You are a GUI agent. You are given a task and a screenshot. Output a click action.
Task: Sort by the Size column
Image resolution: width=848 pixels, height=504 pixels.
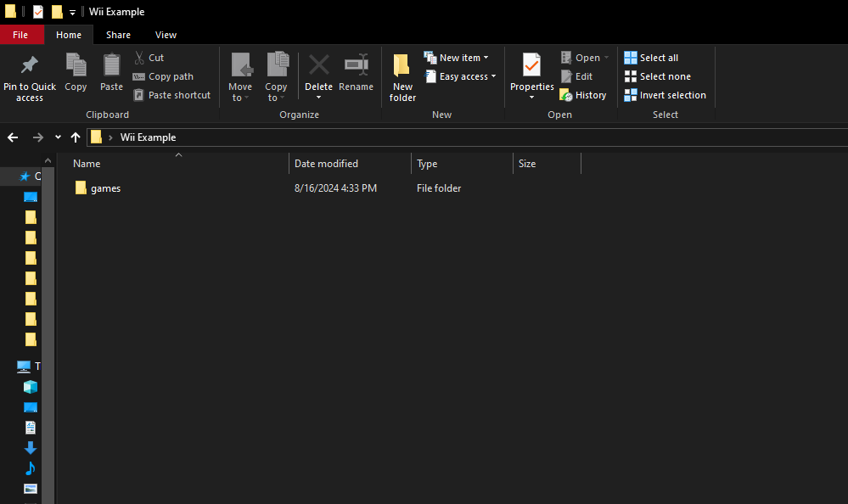point(547,163)
